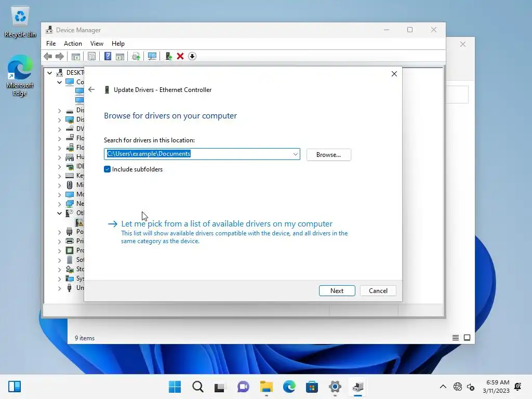Click the blue question mark Help icon
The width and height of the screenshot is (532, 399).
click(108, 56)
